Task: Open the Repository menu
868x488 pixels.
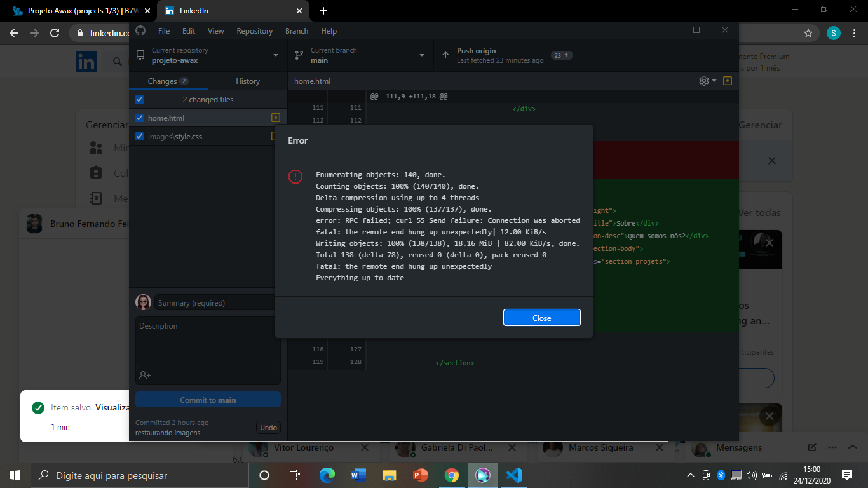Action: click(x=255, y=31)
